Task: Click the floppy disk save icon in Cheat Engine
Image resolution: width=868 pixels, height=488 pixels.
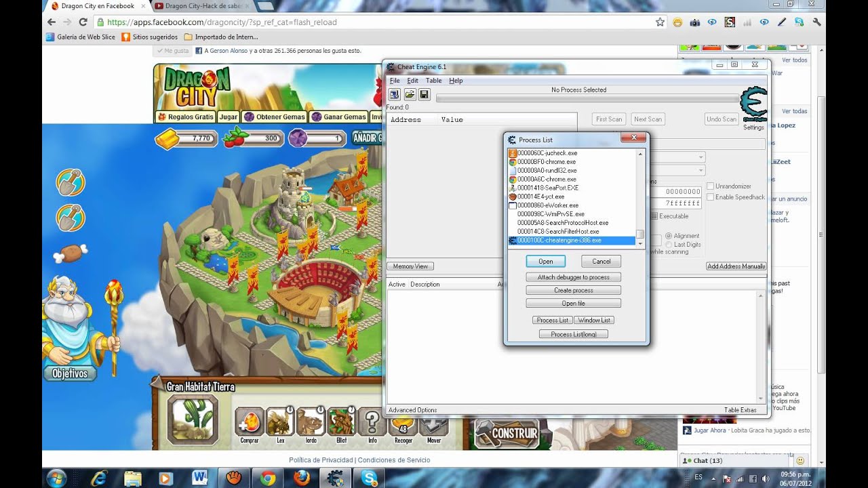Action: 425,94
